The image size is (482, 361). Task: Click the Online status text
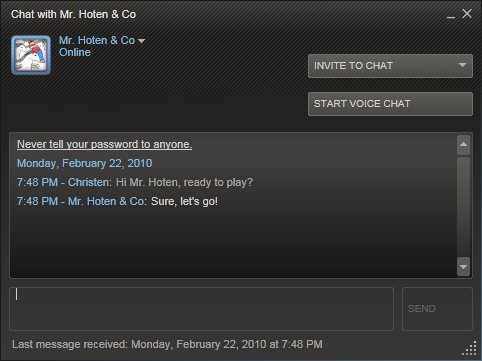point(75,52)
